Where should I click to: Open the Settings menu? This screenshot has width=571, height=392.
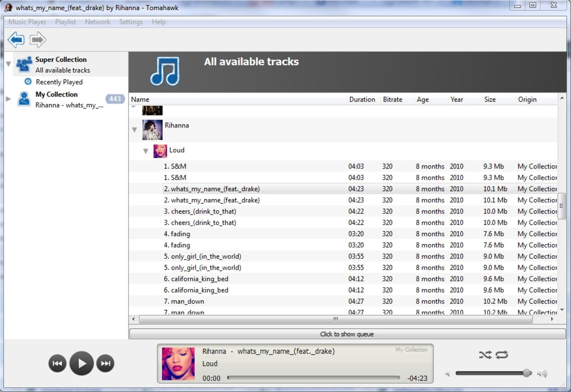point(131,22)
